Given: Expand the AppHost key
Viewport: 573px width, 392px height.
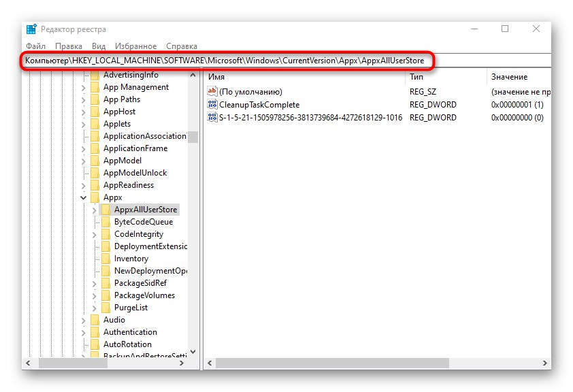Looking at the screenshot, I should coord(83,112).
